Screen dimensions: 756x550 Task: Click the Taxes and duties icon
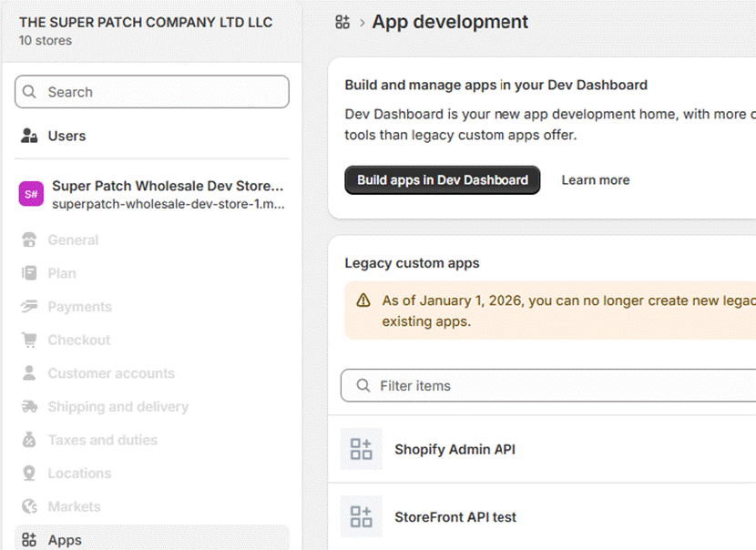click(29, 440)
